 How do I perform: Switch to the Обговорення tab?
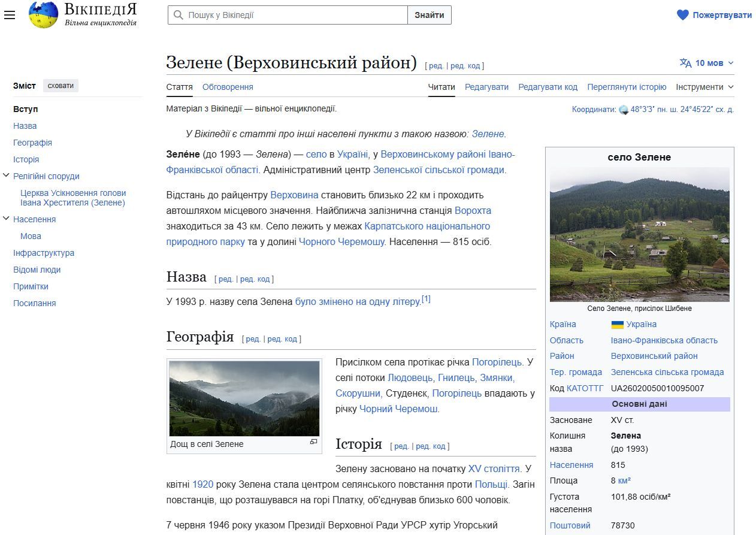click(228, 87)
